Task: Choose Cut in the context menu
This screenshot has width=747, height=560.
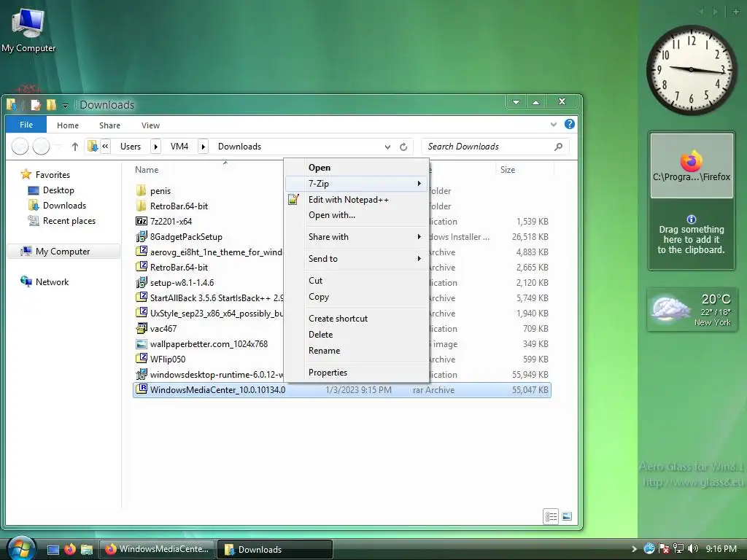Action: pyautogui.click(x=315, y=281)
